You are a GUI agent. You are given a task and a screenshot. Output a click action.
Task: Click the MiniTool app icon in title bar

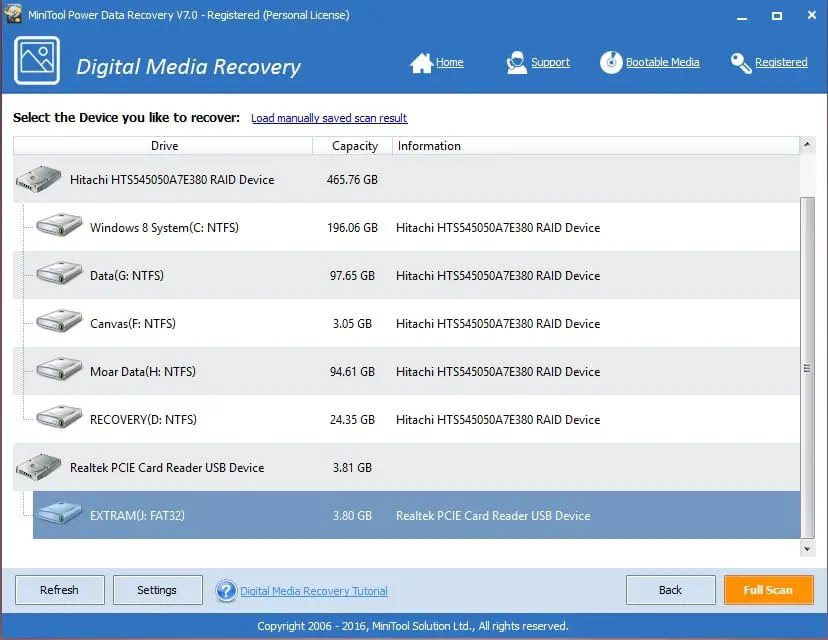point(13,14)
